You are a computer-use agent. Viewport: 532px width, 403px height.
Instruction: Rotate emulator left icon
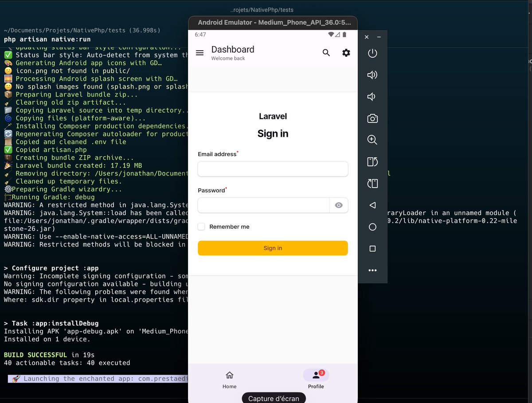[x=372, y=162]
